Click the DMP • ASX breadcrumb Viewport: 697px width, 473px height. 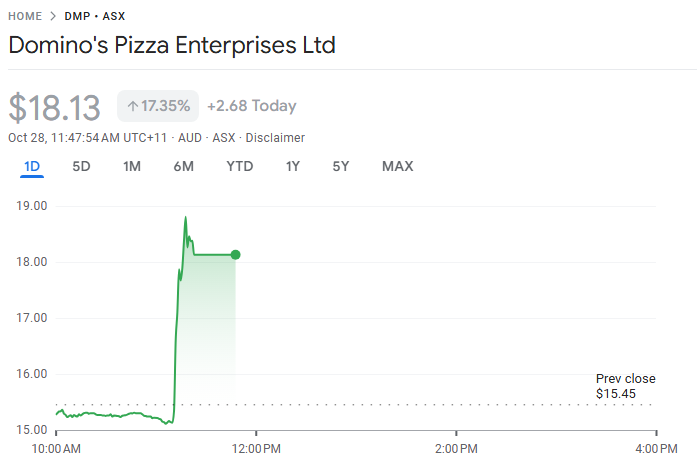95,16
